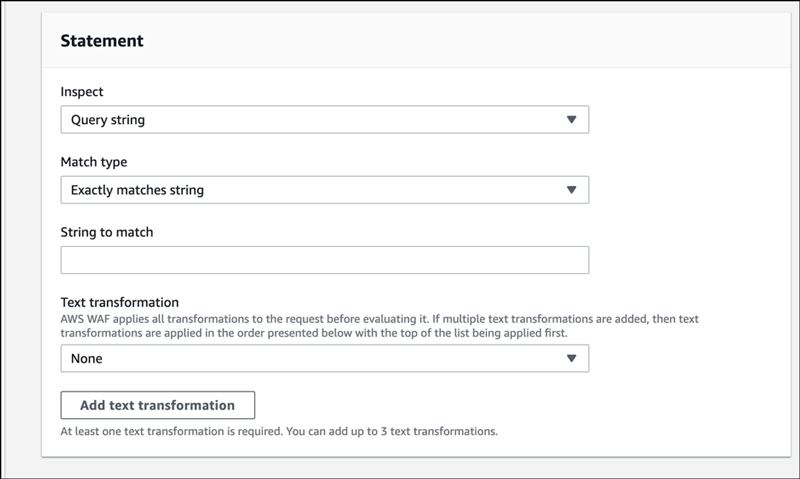Click the Text transformation dropdown arrow icon

tap(571, 358)
